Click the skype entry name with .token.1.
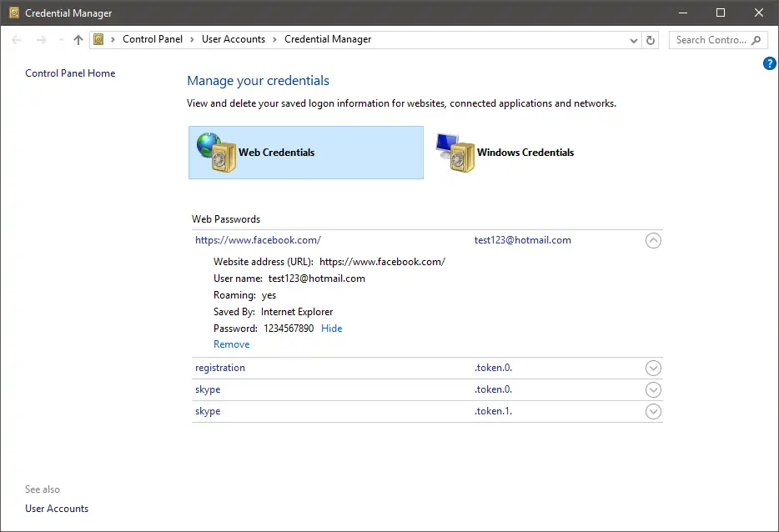 pyautogui.click(x=208, y=411)
